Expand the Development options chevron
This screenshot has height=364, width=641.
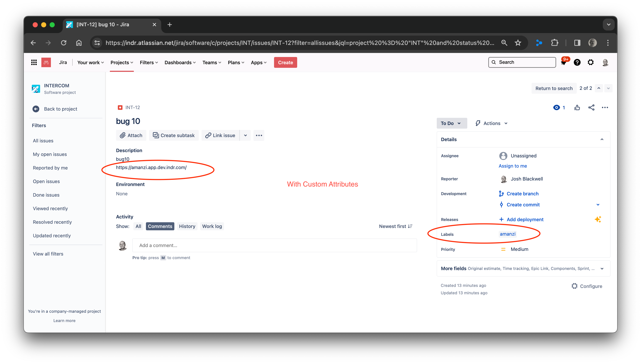coord(598,205)
